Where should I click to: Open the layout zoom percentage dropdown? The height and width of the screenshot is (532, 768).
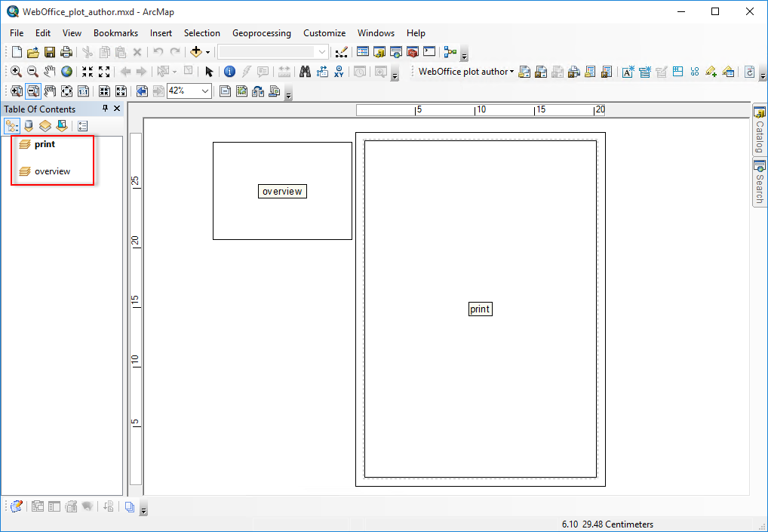point(206,91)
